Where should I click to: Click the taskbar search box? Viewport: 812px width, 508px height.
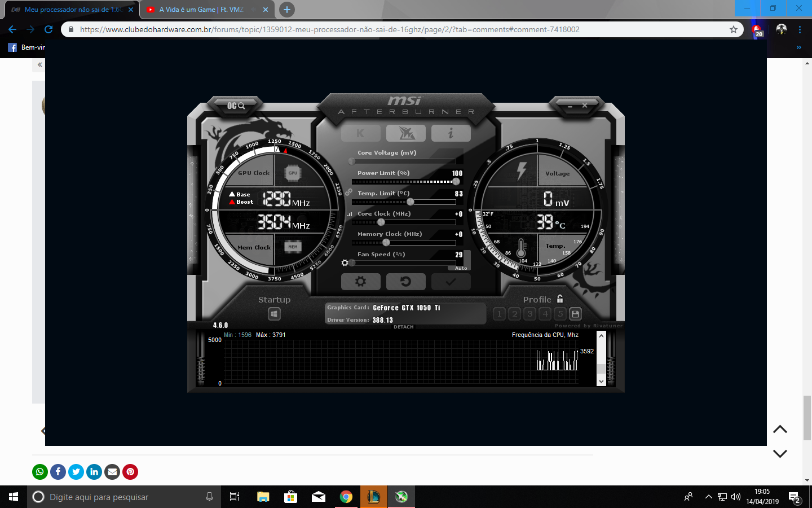[124, 497]
